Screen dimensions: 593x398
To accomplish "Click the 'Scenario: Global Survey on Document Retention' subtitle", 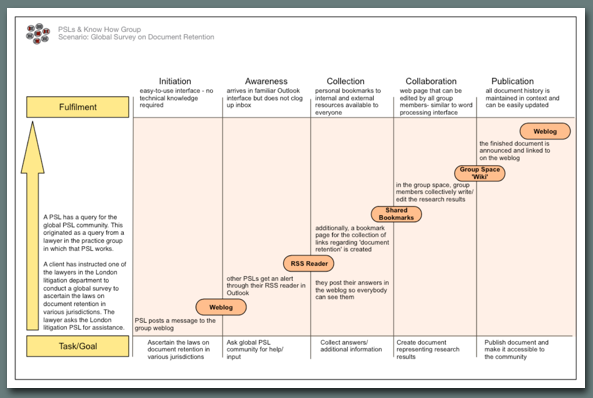I will (136, 37).
